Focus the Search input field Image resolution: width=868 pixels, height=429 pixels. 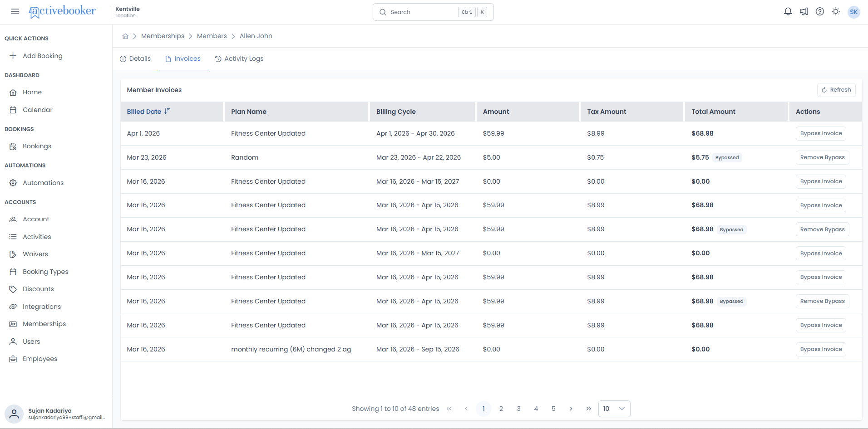coord(433,12)
